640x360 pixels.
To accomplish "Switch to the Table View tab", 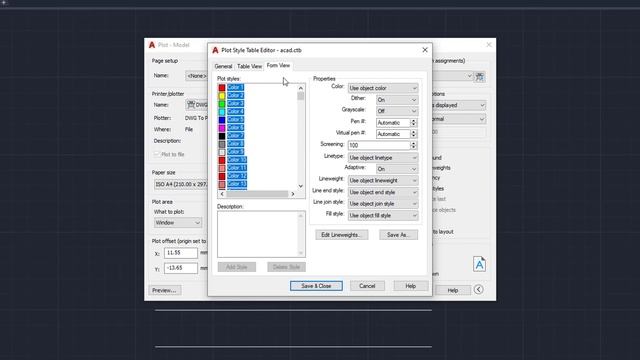I will 249,66.
